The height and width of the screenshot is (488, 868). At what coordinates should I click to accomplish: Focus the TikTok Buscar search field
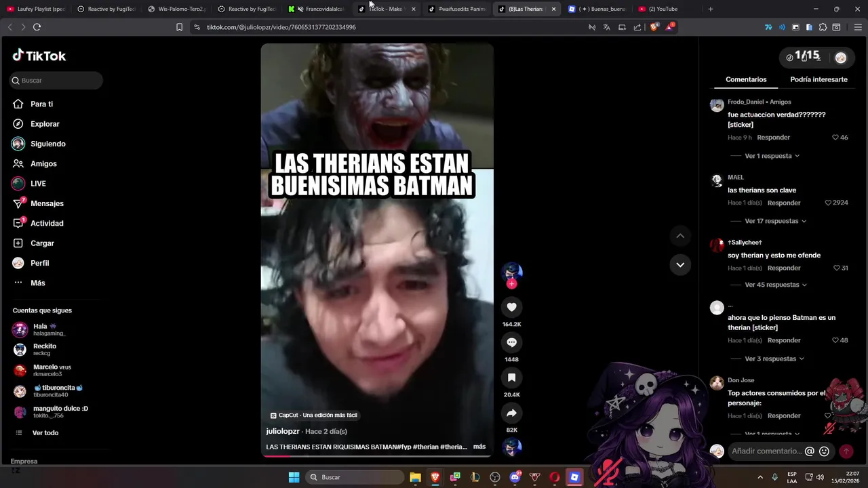pyautogui.click(x=56, y=80)
